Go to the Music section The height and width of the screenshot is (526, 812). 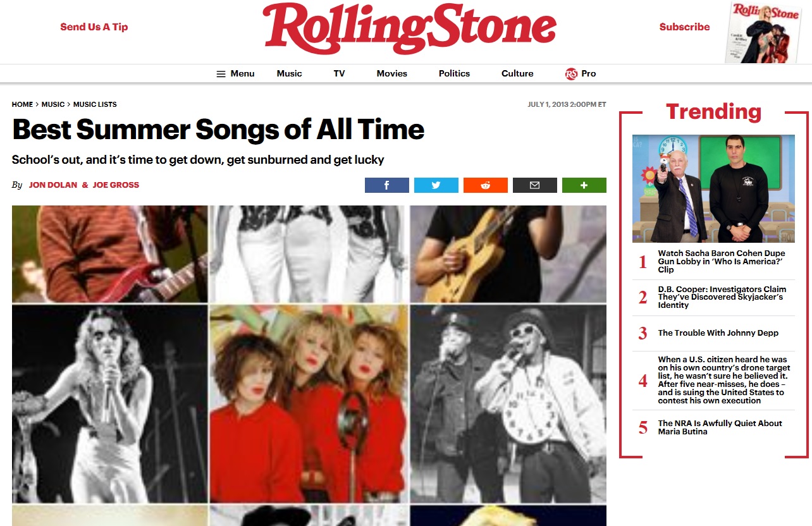pyautogui.click(x=289, y=73)
